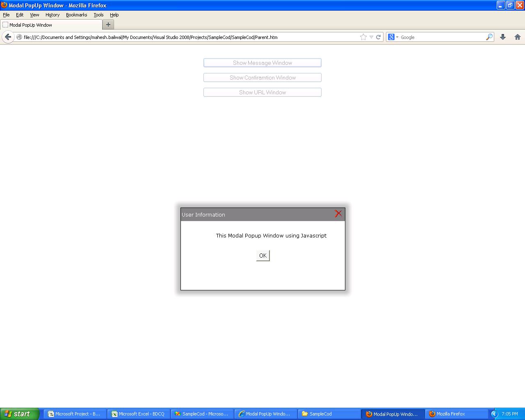Click the address bar URL field

[189, 37]
